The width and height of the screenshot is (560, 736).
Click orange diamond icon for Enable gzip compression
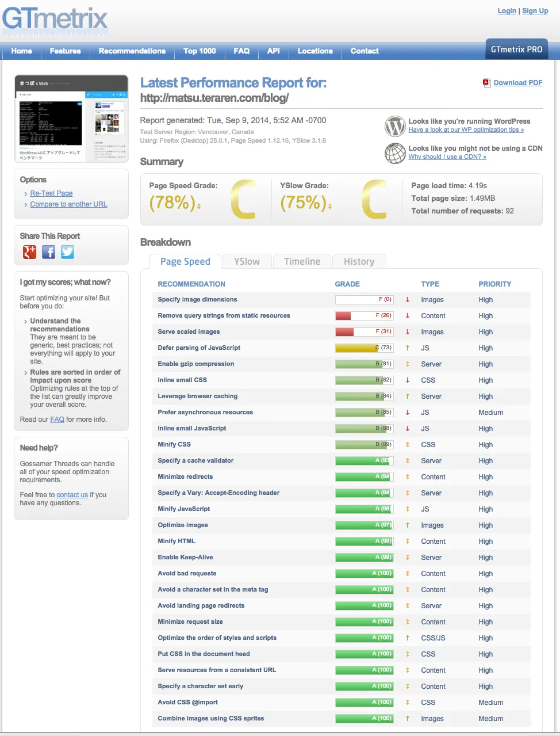408,364
